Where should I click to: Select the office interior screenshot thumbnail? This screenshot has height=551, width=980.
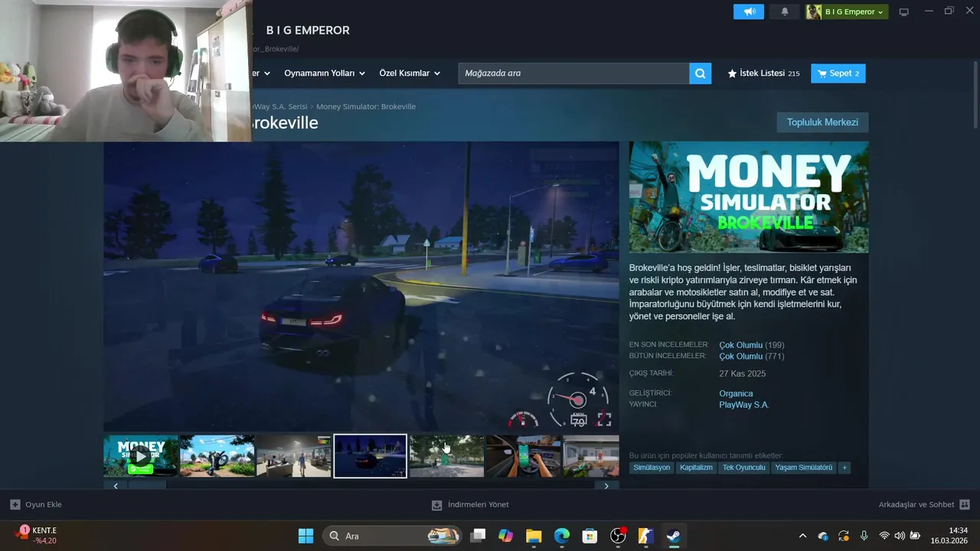tap(293, 456)
